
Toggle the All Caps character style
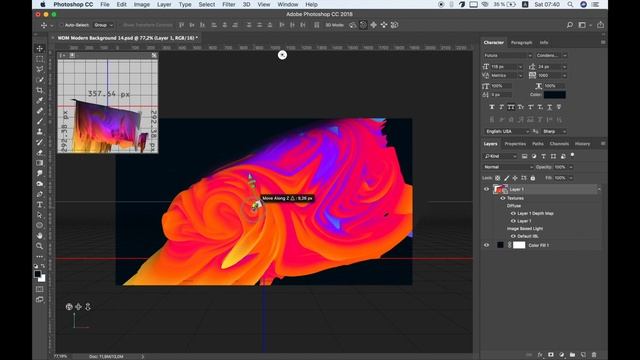pyautogui.click(x=511, y=107)
